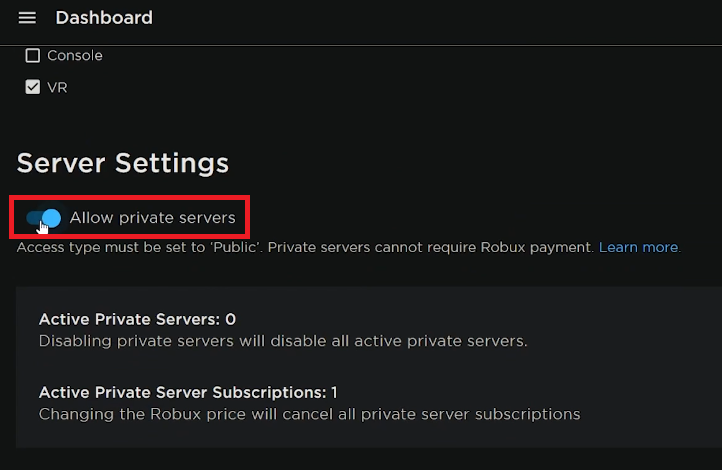Screen dimensions: 722x470
Task: Click the Console checkbox label
Action: pos(75,56)
